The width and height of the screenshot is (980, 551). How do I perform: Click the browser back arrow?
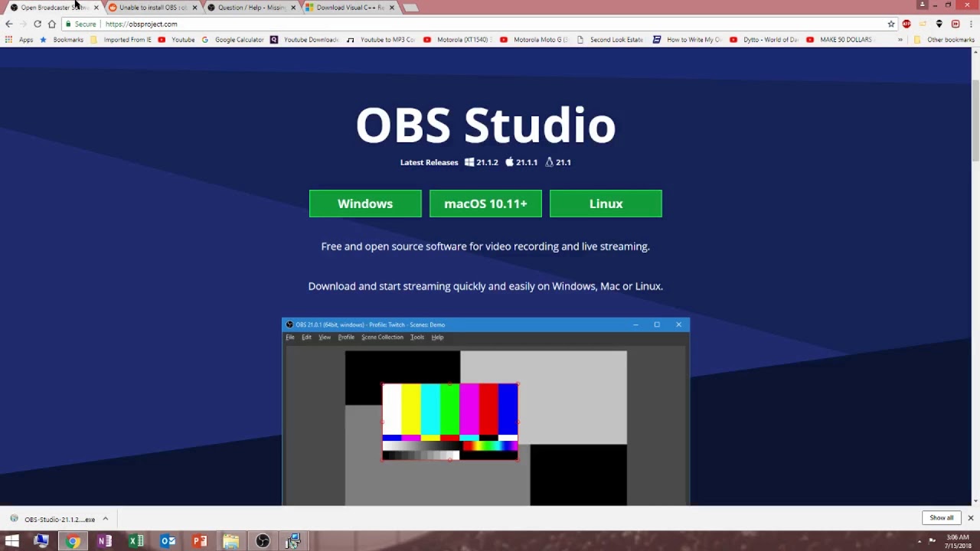[9, 24]
